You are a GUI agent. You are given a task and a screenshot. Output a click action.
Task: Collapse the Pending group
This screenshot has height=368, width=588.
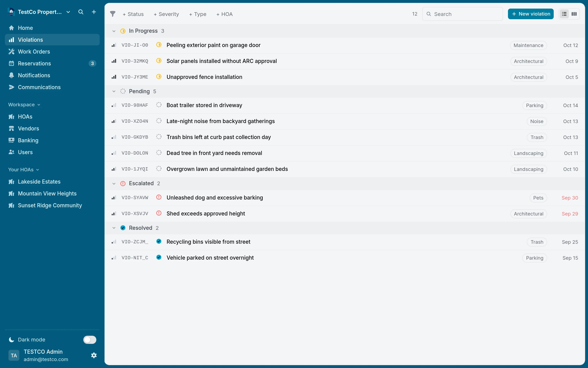tap(114, 91)
